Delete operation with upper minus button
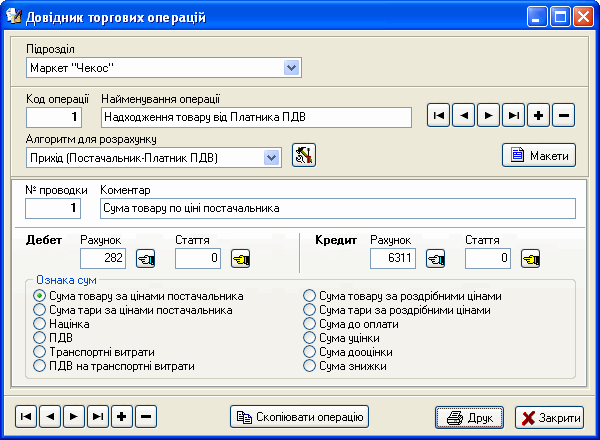600x440 pixels. click(x=563, y=115)
